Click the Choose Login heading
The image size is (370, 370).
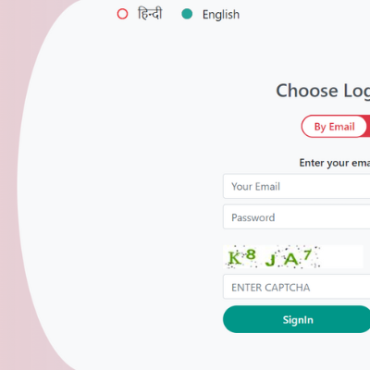pyautogui.click(x=323, y=91)
